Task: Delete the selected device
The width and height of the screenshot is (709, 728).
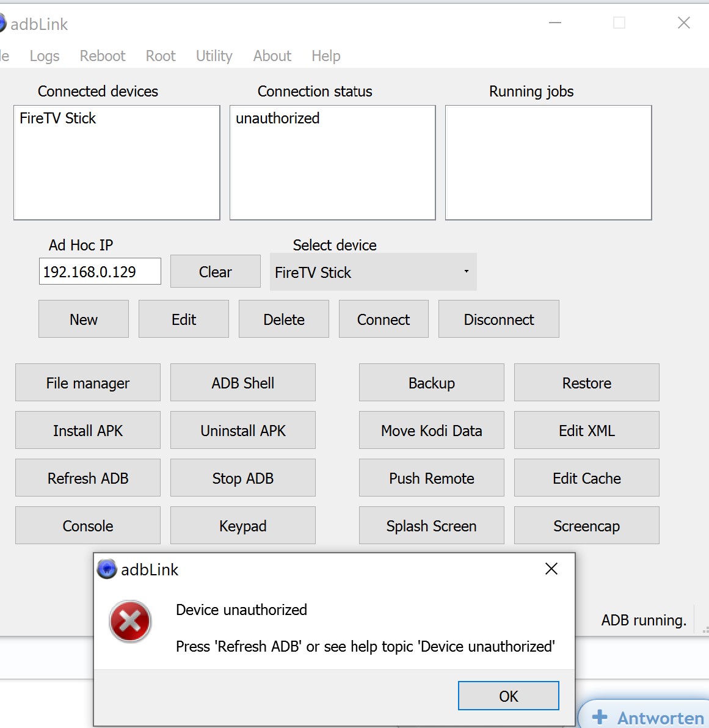Action: point(284,319)
